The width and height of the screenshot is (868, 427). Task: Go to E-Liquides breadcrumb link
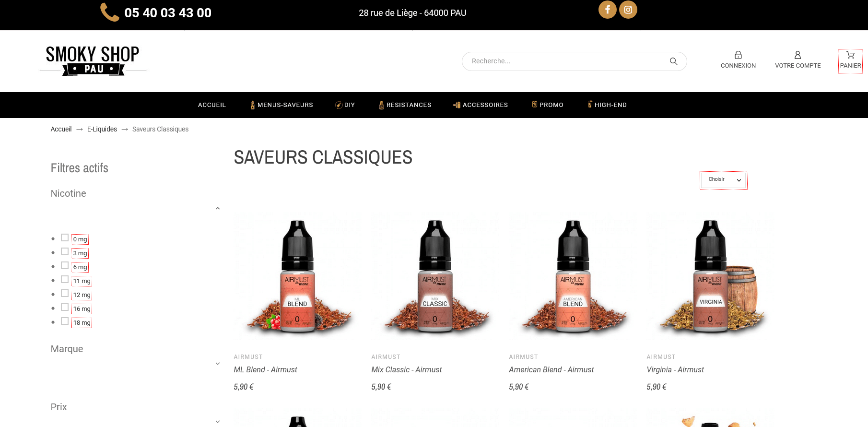[102, 129]
